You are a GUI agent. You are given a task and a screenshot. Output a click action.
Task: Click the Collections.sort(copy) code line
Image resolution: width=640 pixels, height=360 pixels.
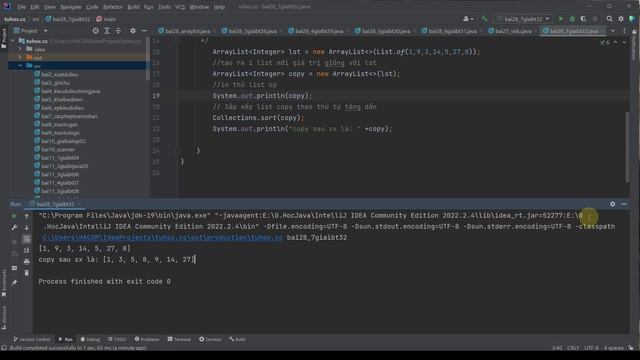(258, 118)
